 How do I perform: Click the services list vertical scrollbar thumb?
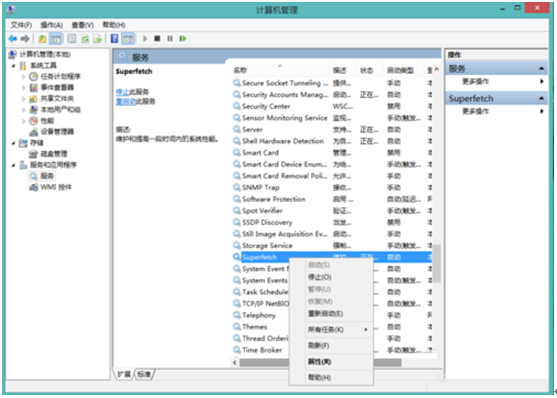pos(437,263)
